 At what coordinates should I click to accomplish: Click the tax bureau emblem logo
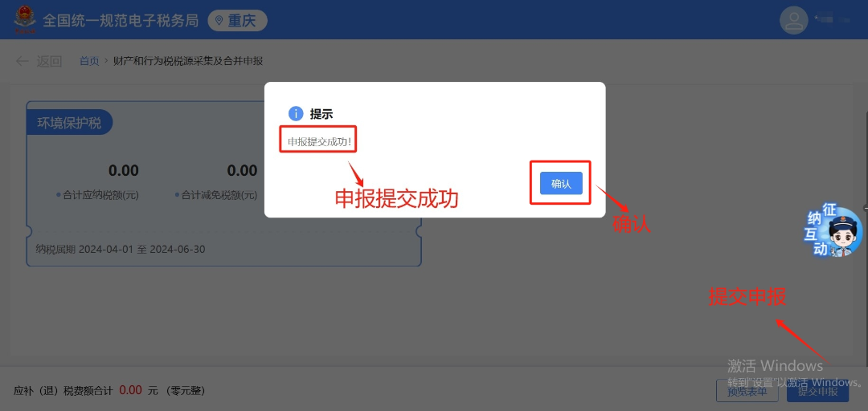tap(25, 19)
